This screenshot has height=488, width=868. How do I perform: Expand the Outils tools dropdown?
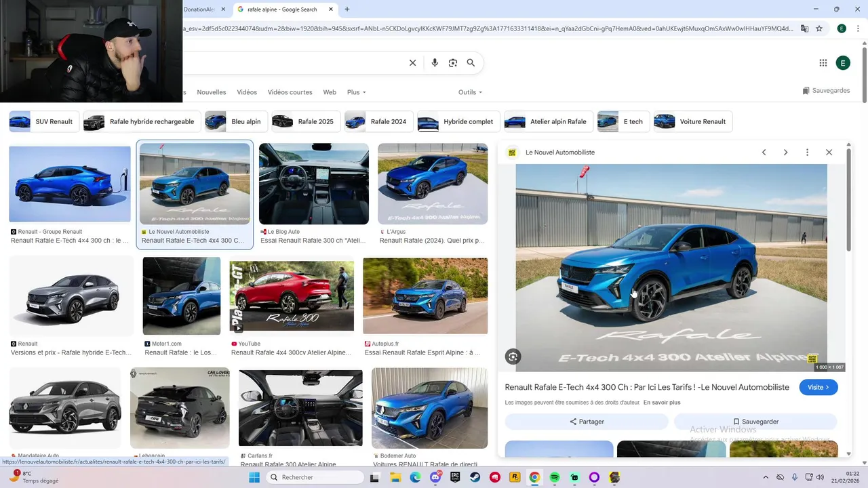click(470, 92)
